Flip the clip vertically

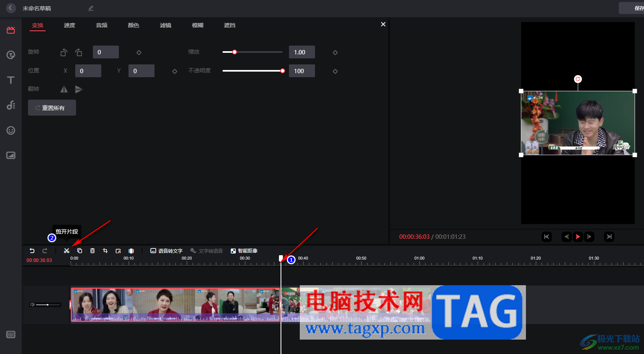pos(78,89)
